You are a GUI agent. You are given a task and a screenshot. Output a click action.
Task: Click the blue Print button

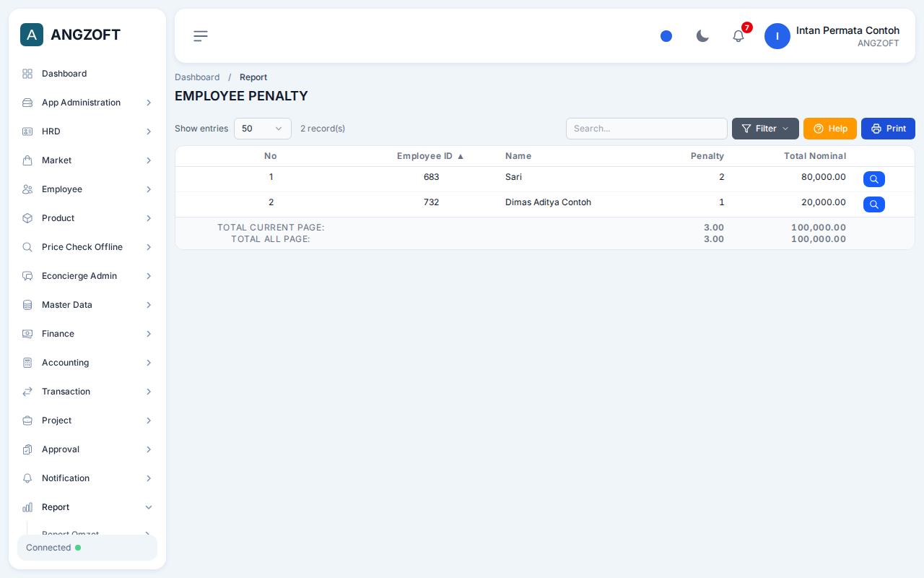click(x=888, y=129)
